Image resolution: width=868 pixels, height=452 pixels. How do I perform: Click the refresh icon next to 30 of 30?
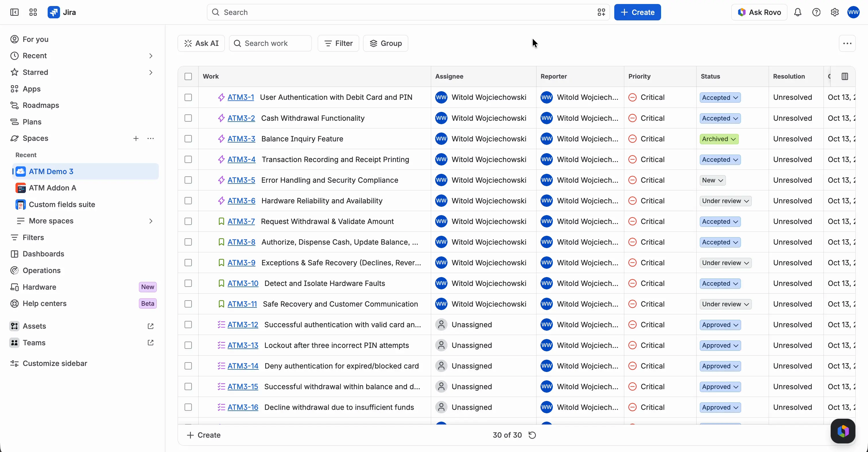(532, 435)
